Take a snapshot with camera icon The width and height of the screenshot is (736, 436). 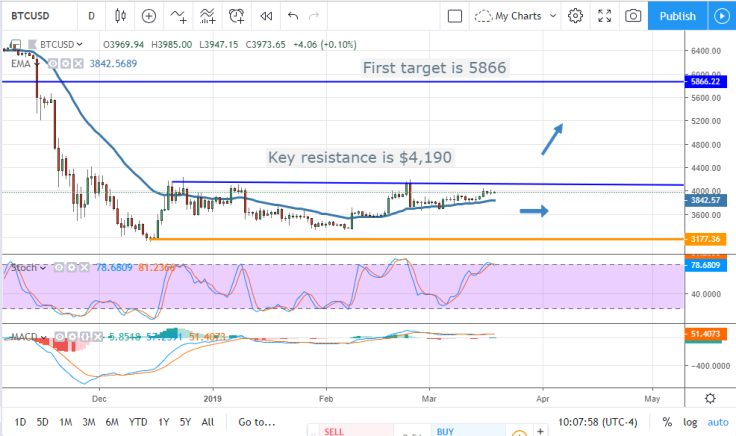pyautogui.click(x=633, y=16)
